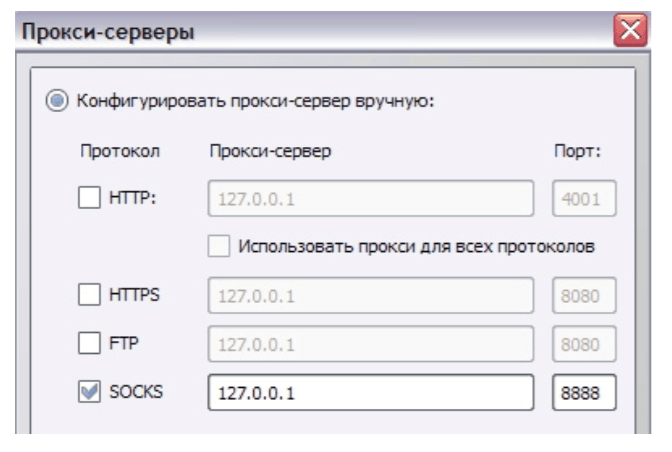This screenshot has height=452, width=672.
Task: Tick the FTP protocol checkbox
Action: pyautogui.click(x=90, y=343)
